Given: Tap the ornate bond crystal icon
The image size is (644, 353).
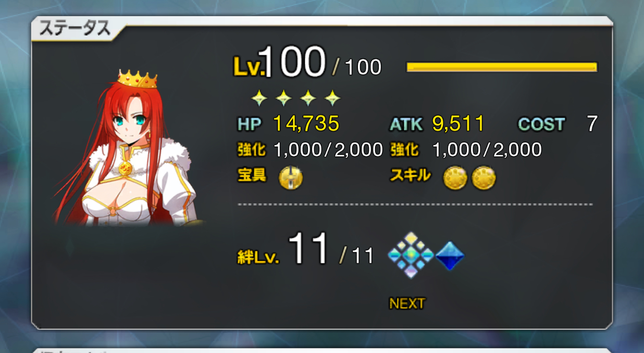Looking at the screenshot, I should 411,255.
